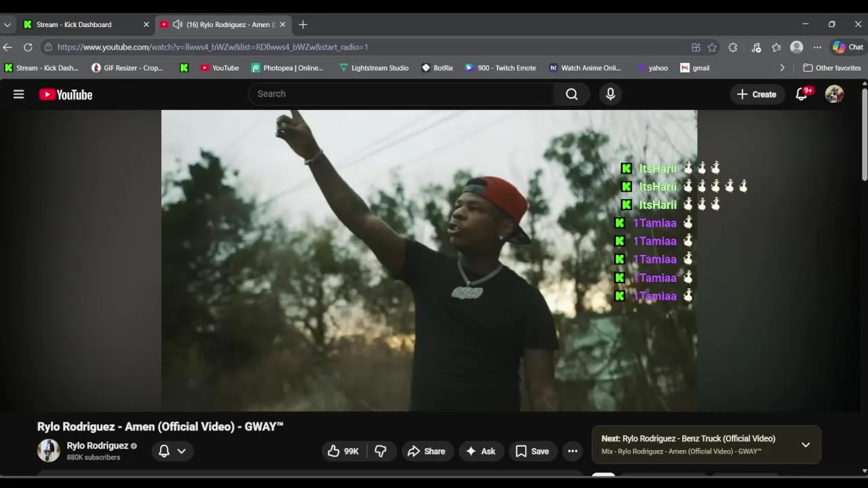Click the YouTube search field
Viewport: 868px width, 488px height.
(x=401, y=94)
